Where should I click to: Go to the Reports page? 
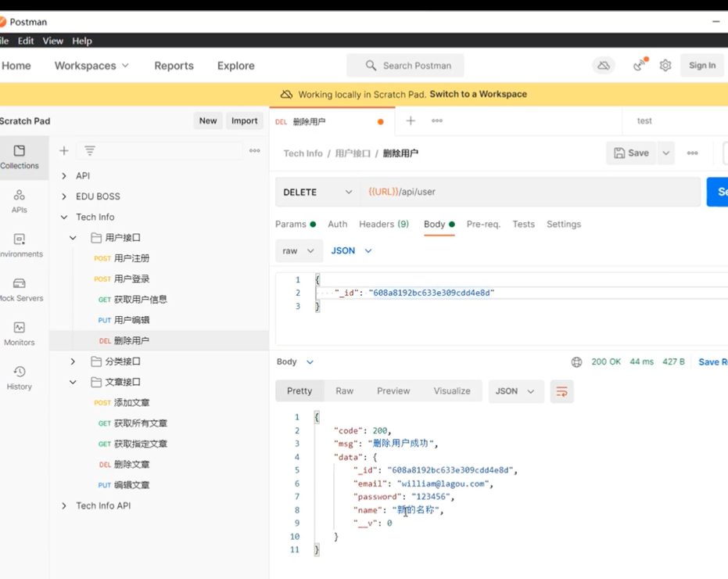174,66
